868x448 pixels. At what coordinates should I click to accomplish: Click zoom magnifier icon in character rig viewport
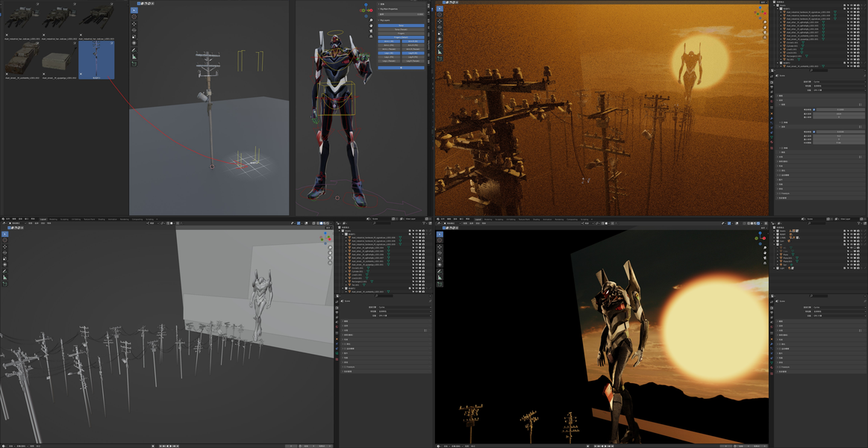pyautogui.click(x=371, y=20)
